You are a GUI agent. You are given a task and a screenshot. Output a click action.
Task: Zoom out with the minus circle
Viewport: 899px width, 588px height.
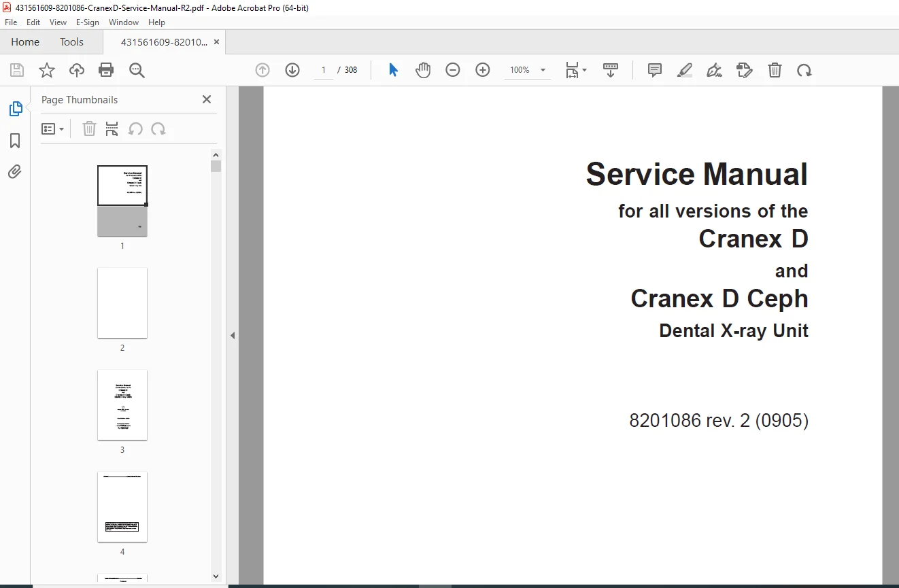pos(453,70)
